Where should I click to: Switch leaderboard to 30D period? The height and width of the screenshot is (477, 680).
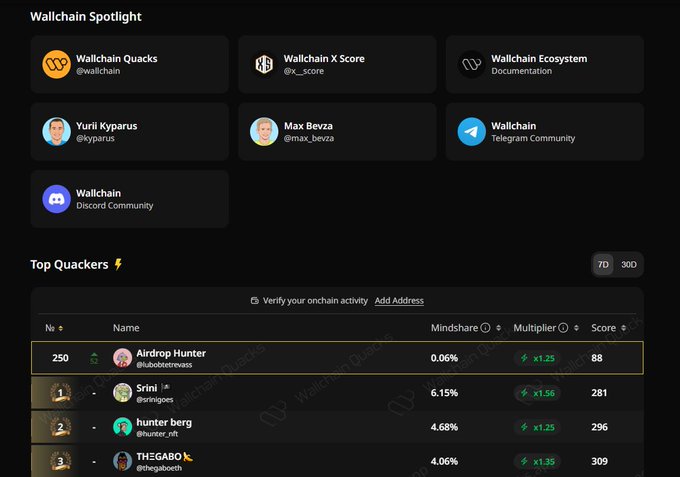pos(629,265)
